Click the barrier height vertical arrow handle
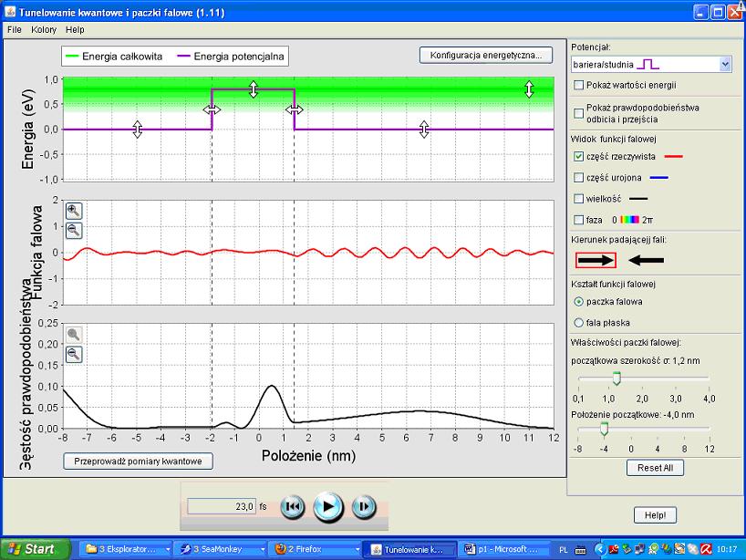The height and width of the screenshot is (560, 746). 254,89
